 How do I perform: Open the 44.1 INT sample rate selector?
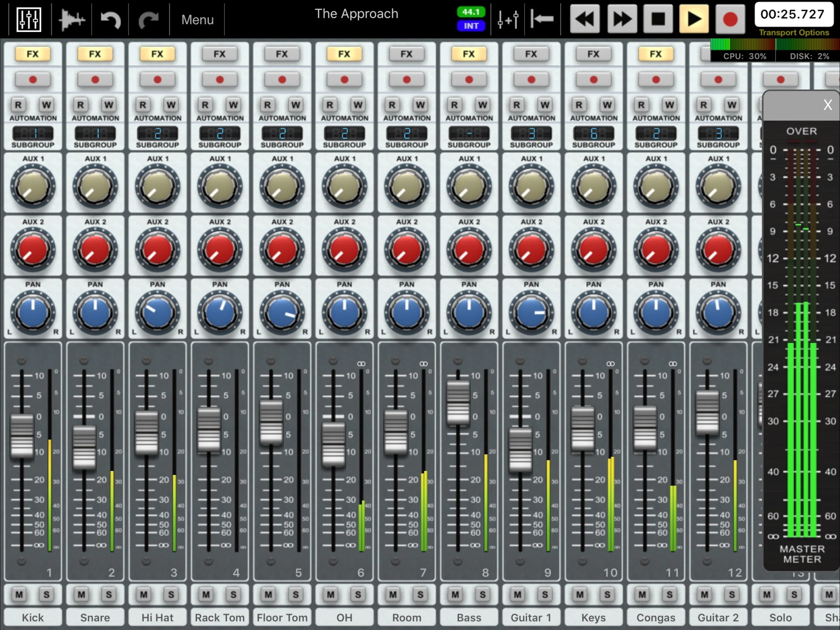[471, 19]
